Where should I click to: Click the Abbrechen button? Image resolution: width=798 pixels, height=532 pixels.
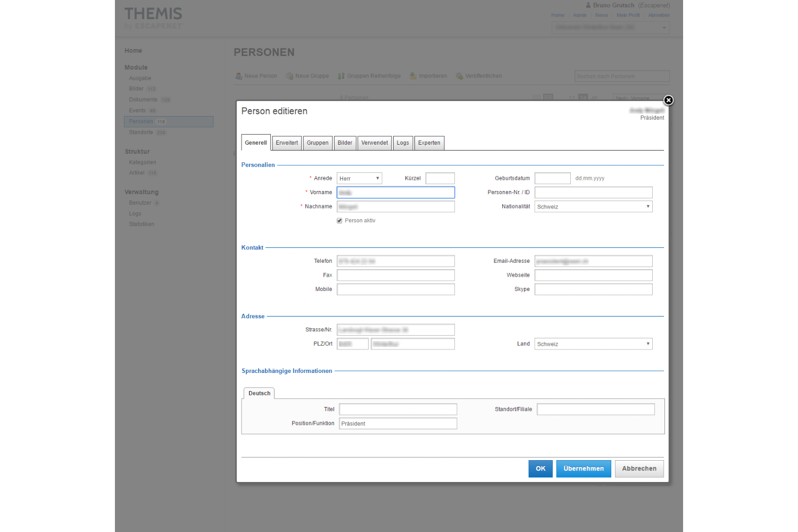639,469
